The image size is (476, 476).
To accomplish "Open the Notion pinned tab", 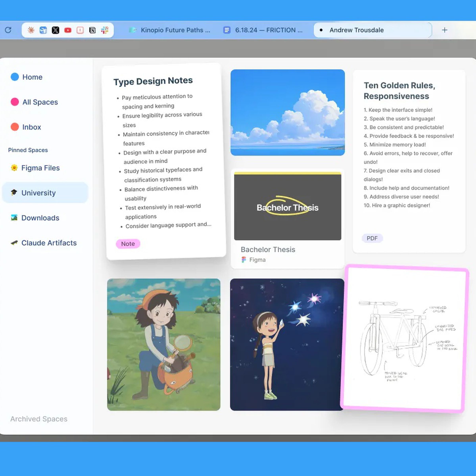I will coord(92,30).
